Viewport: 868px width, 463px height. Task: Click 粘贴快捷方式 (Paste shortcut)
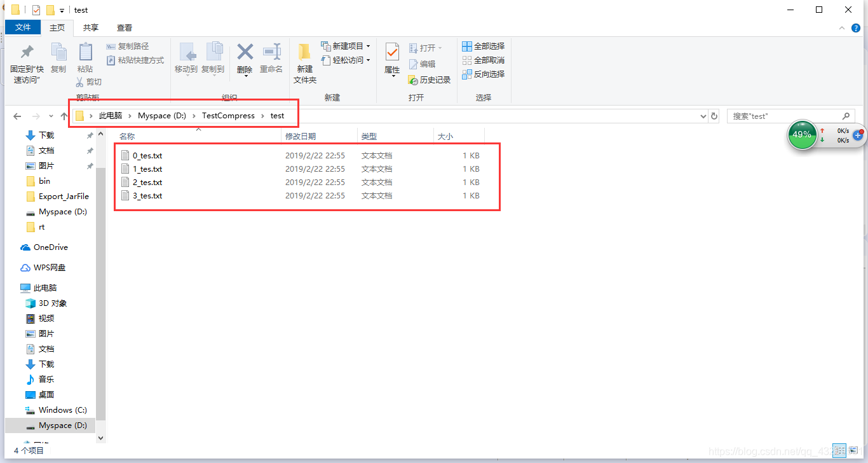pyautogui.click(x=135, y=60)
